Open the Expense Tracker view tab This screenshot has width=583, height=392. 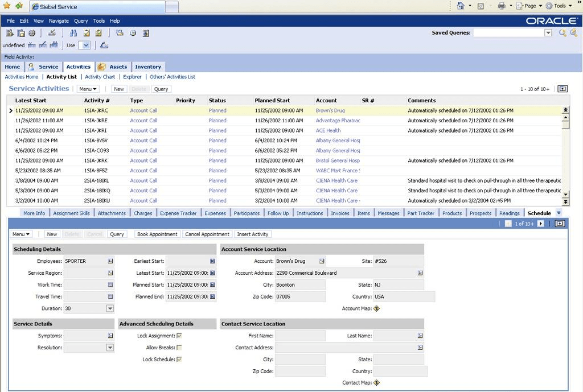pos(178,213)
